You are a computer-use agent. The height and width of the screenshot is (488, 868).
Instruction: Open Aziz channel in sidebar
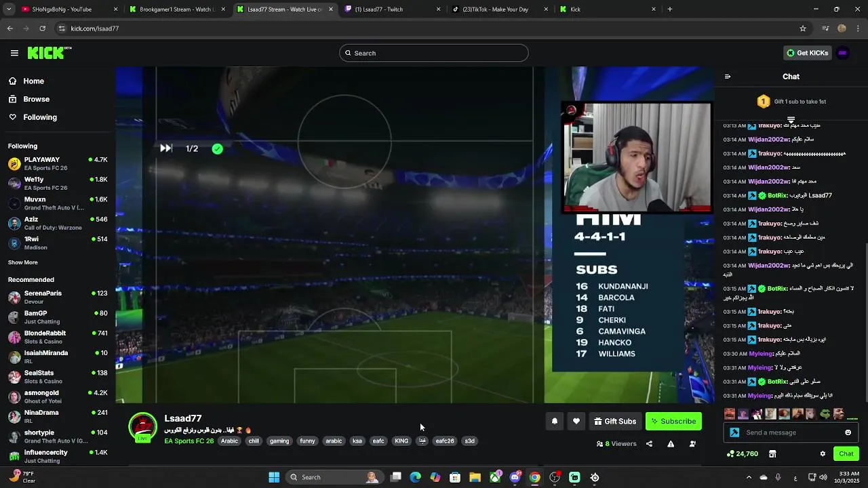click(58, 223)
